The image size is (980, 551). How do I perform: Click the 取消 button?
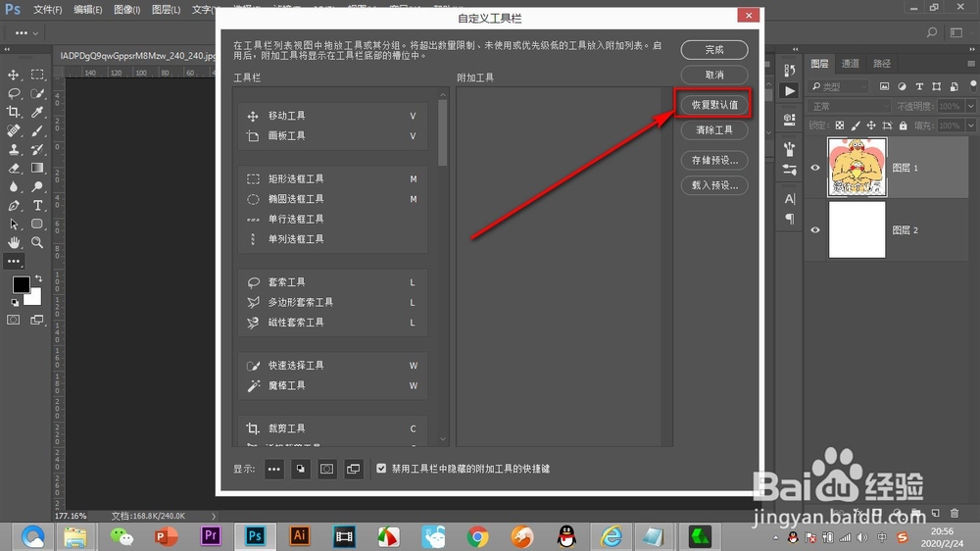coord(714,75)
